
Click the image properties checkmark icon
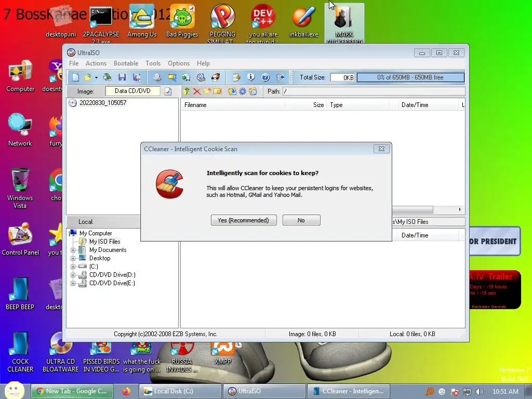click(168, 91)
